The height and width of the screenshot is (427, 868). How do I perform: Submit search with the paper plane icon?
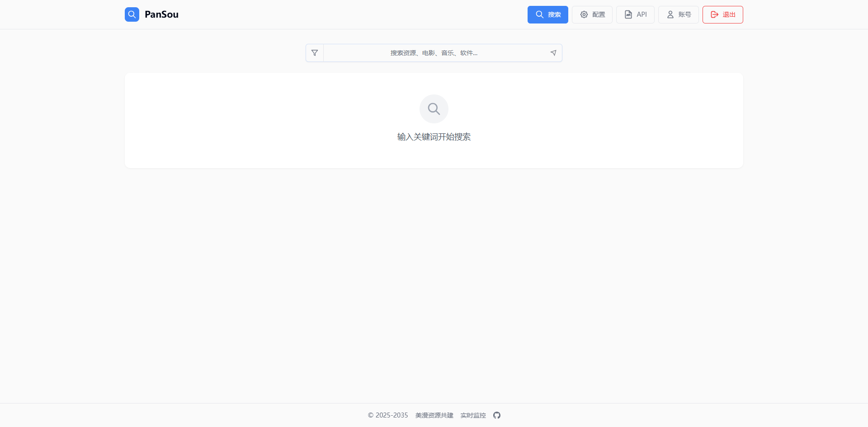click(553, 53)
